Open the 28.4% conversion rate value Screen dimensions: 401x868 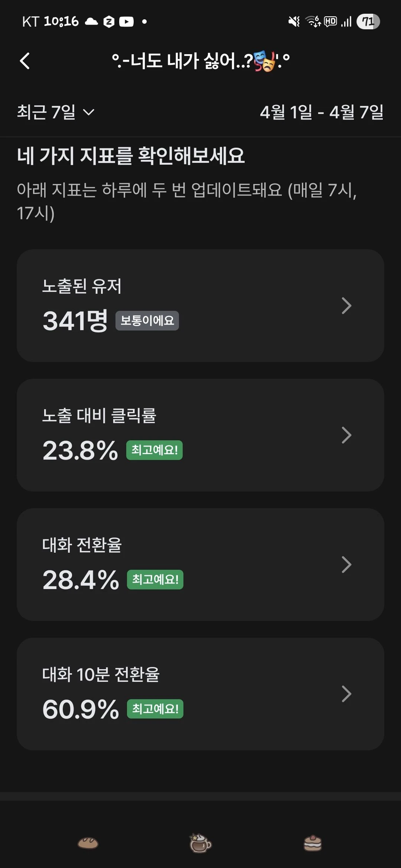pos(81,580)
